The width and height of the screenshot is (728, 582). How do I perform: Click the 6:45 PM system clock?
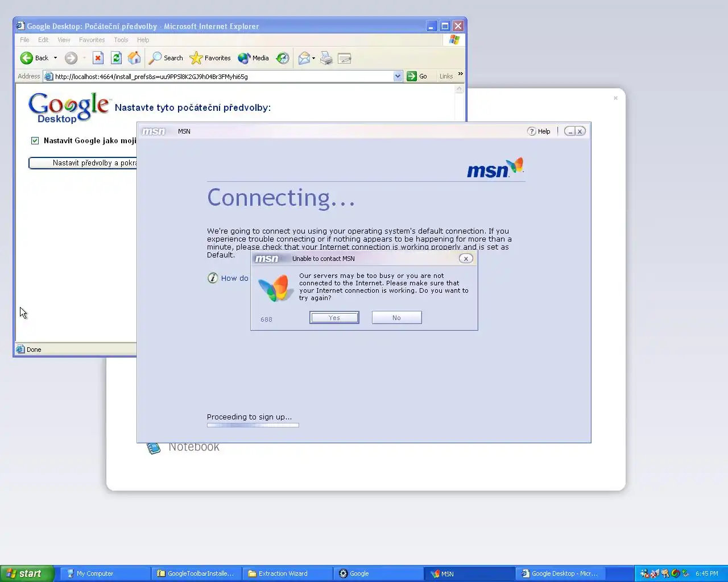(706, 573)
